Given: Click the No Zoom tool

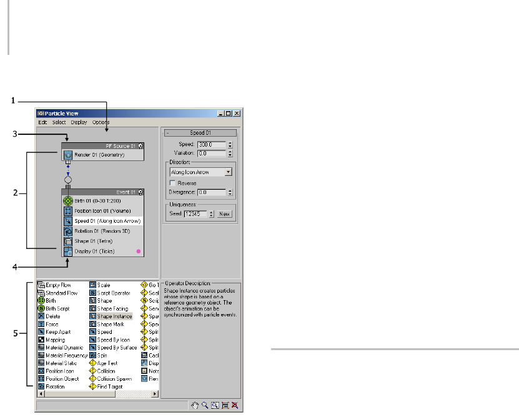Looking at the screenshot, I should 235,405.
